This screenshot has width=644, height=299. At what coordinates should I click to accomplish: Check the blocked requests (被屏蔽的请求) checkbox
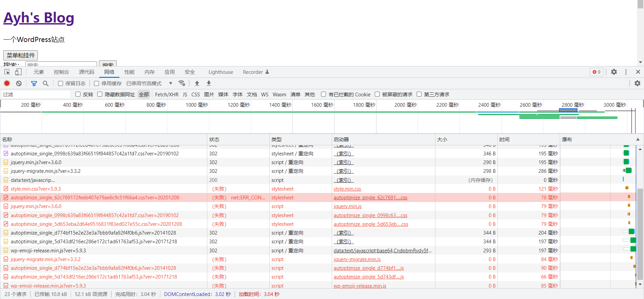coord(377,94)
